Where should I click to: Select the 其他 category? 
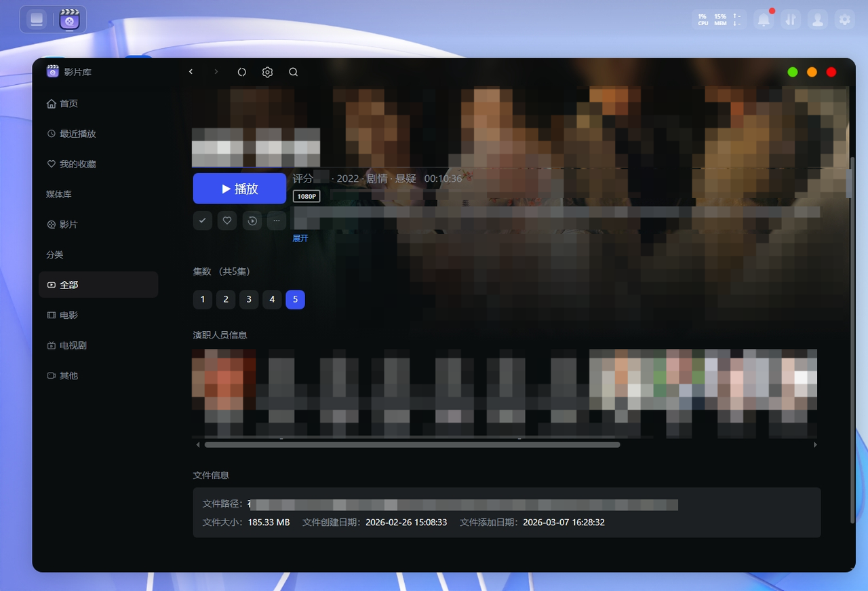pos(98,375)
